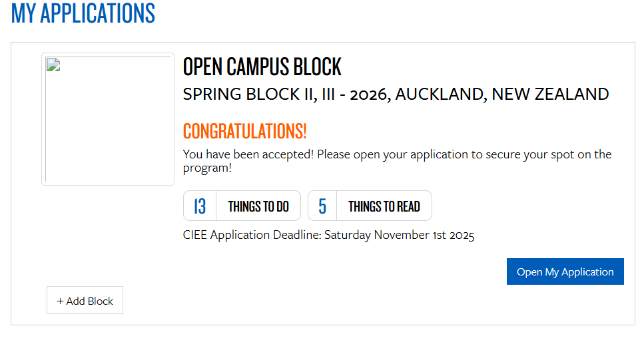Click the 13 items counter
This screenshot has height=344, width=644.
200,206
